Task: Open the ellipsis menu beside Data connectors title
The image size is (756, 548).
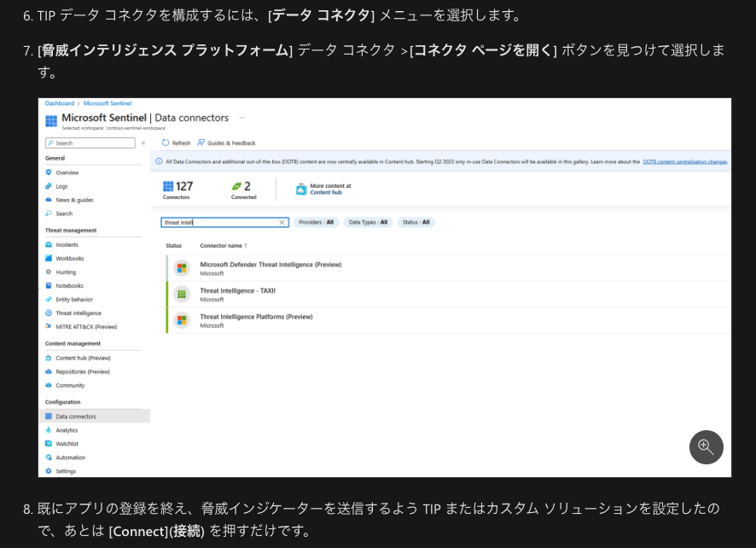Action: click(x=242, y=118)
